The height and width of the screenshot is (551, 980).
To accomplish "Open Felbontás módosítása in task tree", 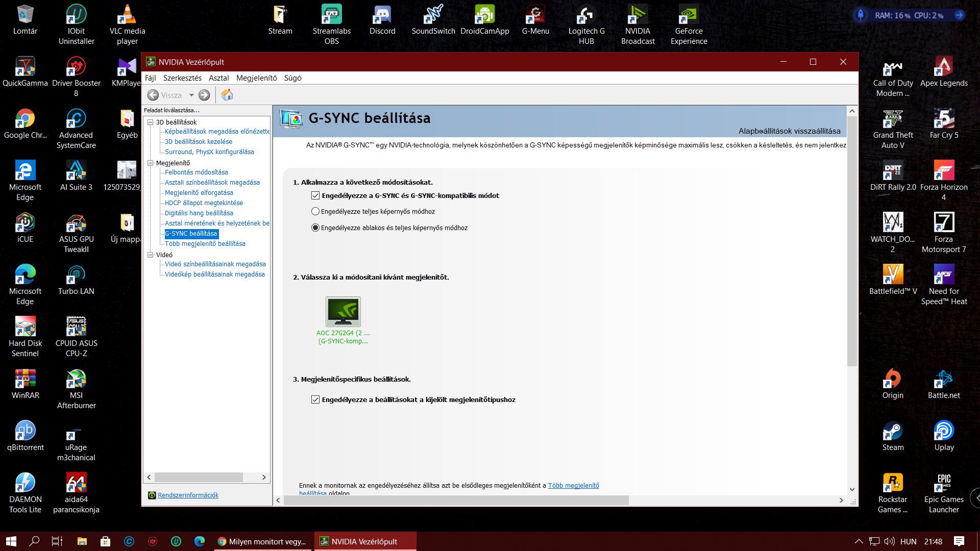I will [196, 172].
